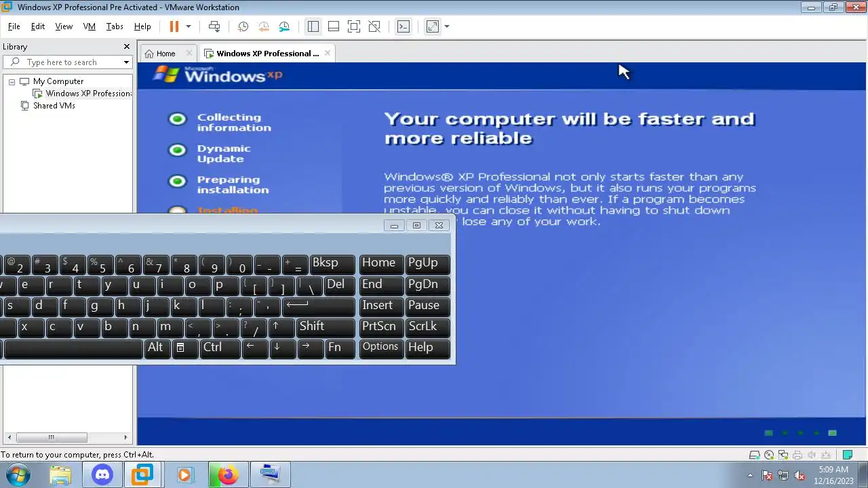Viewport: 868px width, 488px height.
Task: Open the Tabs menu
Action: 115,26
